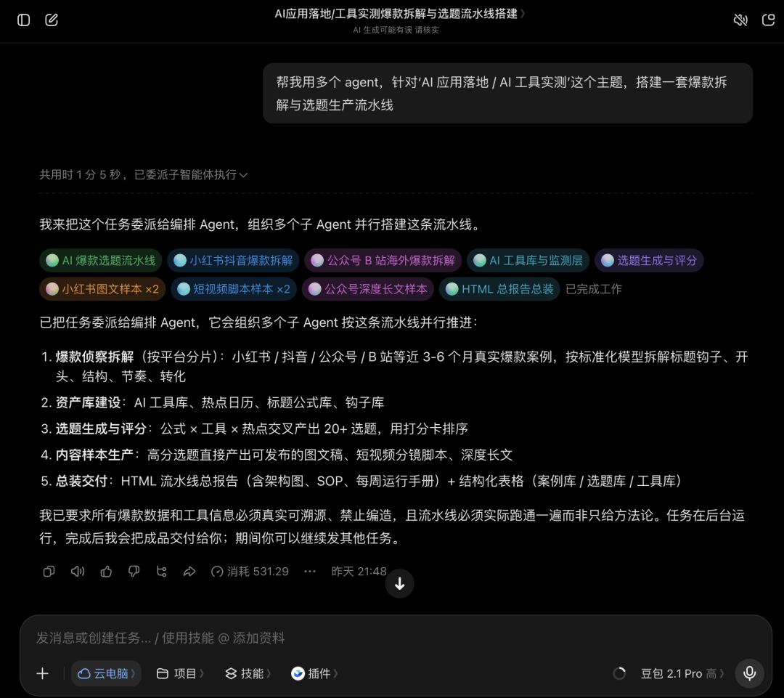Like the reply with the thumbs-up icon
The image size is (784, 698).
106,572
